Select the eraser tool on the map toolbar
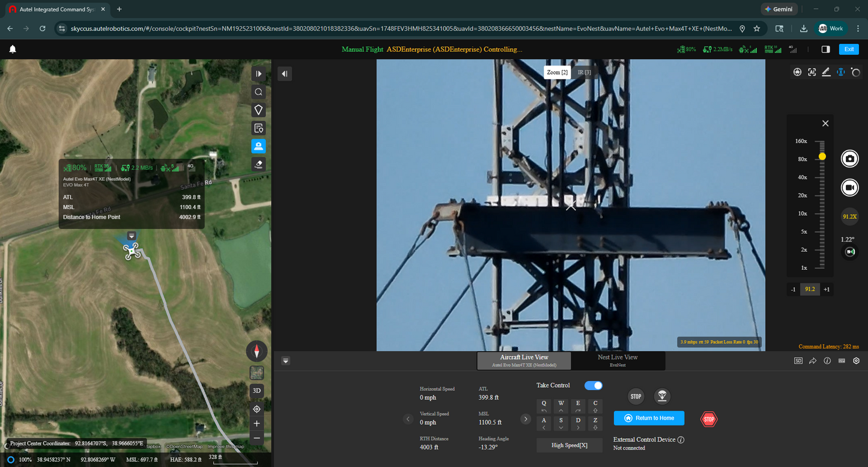 point(258,163)
